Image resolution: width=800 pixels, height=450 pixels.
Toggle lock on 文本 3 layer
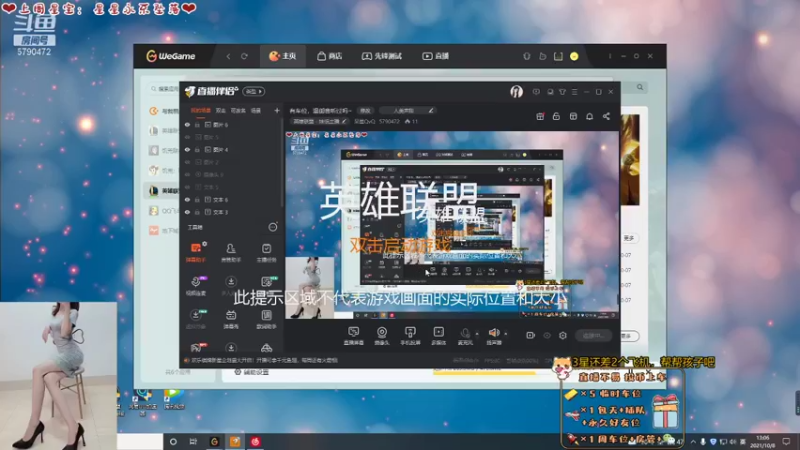(197, 212)
